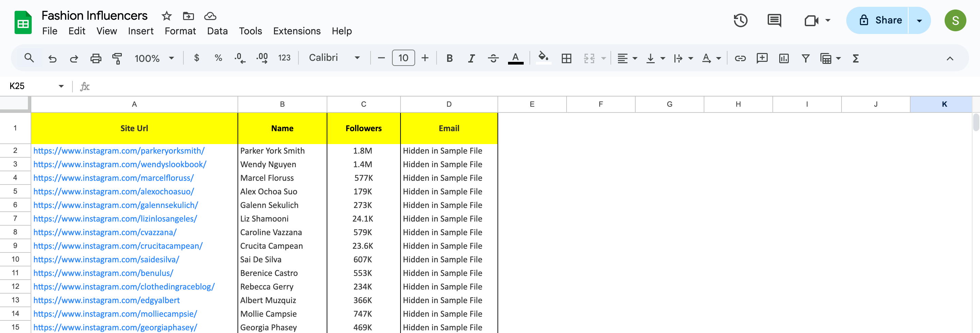980x333 pixels.
Task: Open the View menu
Action: tap(107, 31)
